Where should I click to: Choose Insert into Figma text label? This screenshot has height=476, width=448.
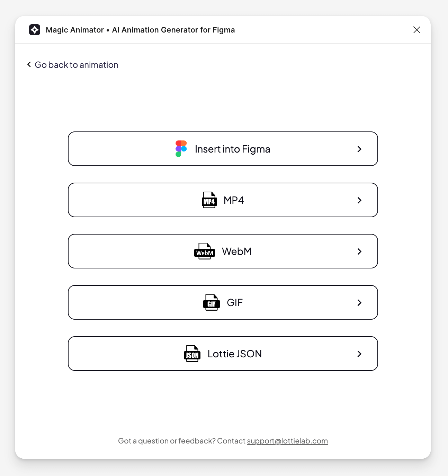232,149
